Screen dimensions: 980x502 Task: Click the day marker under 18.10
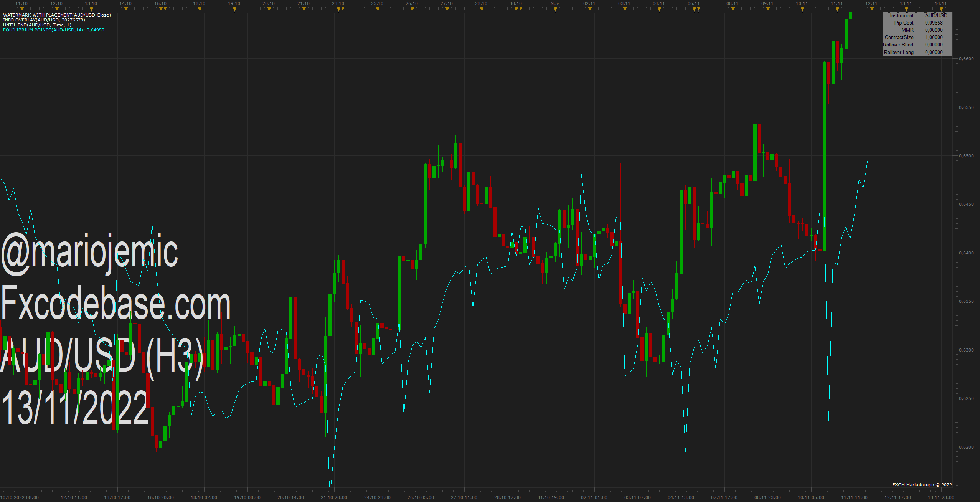200,9
